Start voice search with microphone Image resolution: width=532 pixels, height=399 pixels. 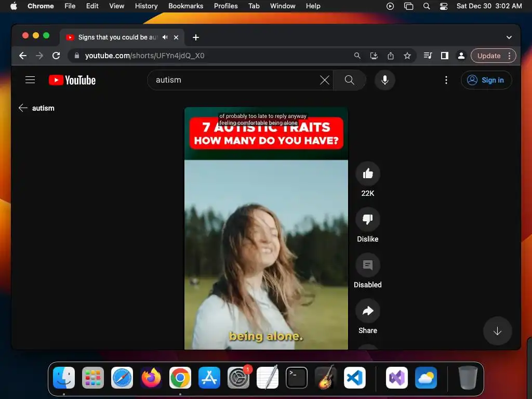385,80
